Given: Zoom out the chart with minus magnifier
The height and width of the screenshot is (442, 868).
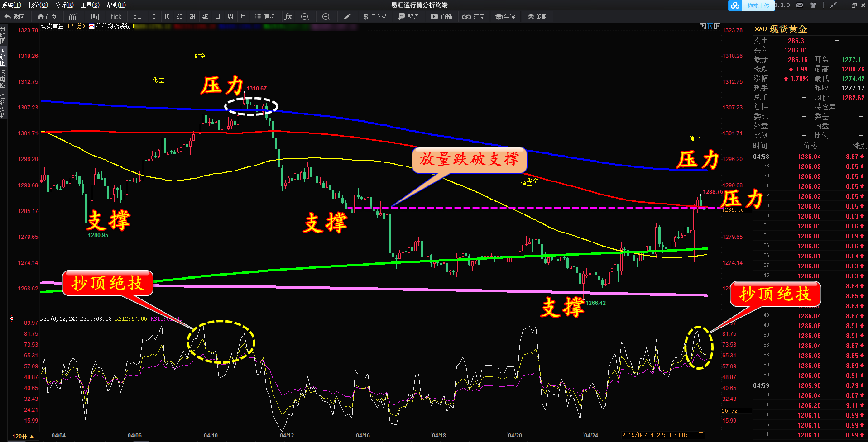Looking at the screenshot, I should [x=305, y=17].
